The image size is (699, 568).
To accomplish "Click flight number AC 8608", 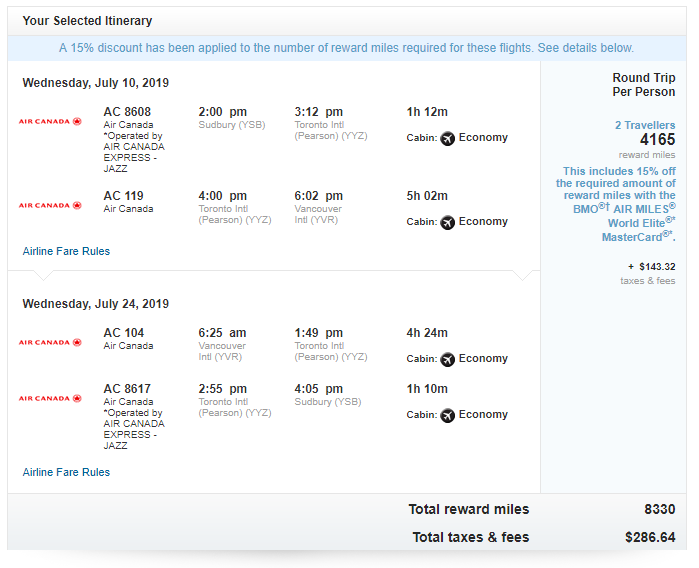I will click(x=127, y=112).
